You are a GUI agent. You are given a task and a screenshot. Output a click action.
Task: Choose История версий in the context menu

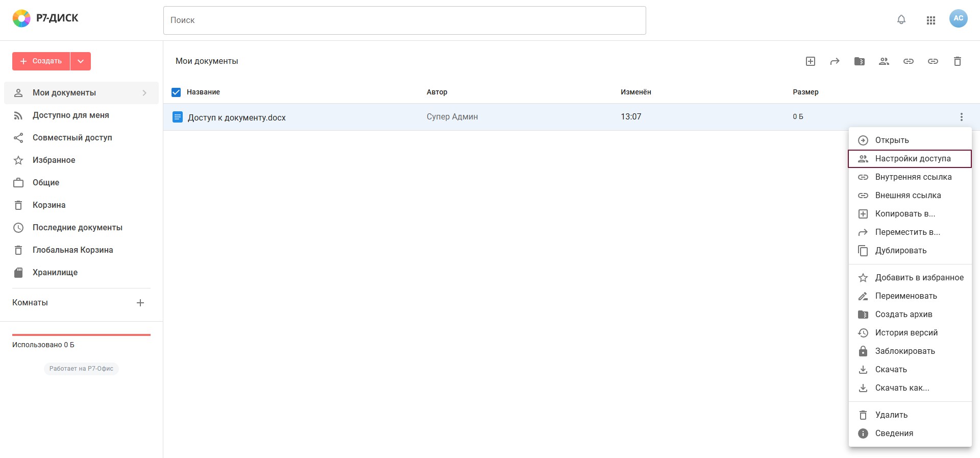(906, 333)
